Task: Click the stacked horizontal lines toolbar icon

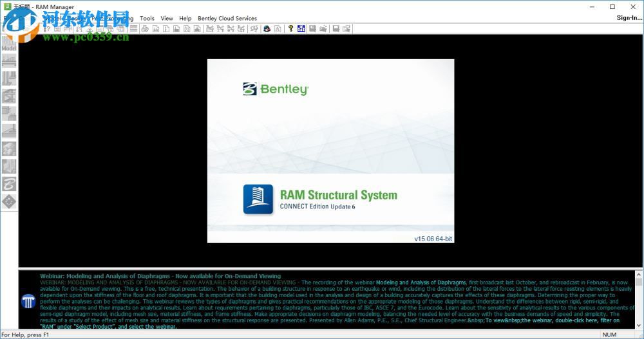Action: (x=133, y=29)
